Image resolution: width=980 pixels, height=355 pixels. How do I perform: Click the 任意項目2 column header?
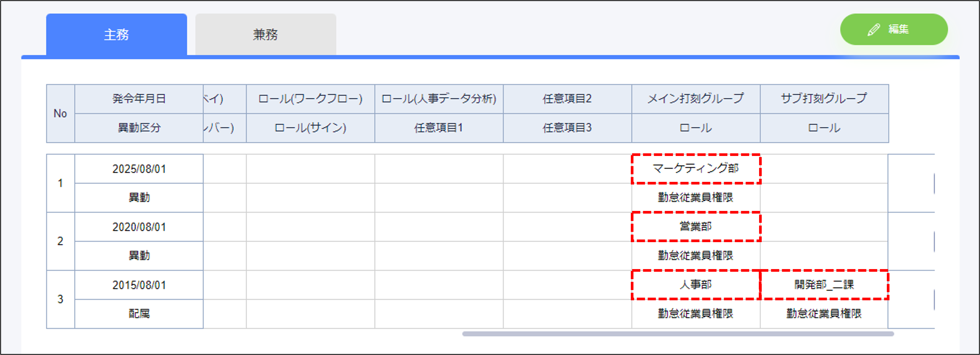[x=567, y=99]
